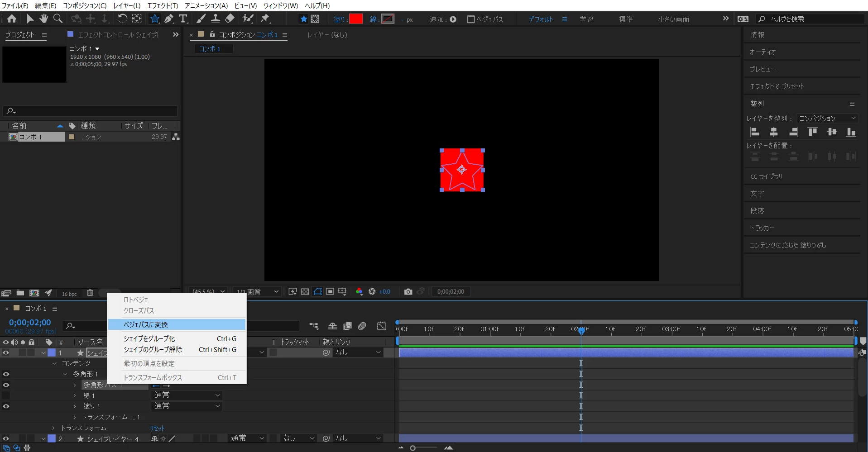Click the reset exposure aperture icon
Viewport: 868px width, 452px height.
coord(372,292)
